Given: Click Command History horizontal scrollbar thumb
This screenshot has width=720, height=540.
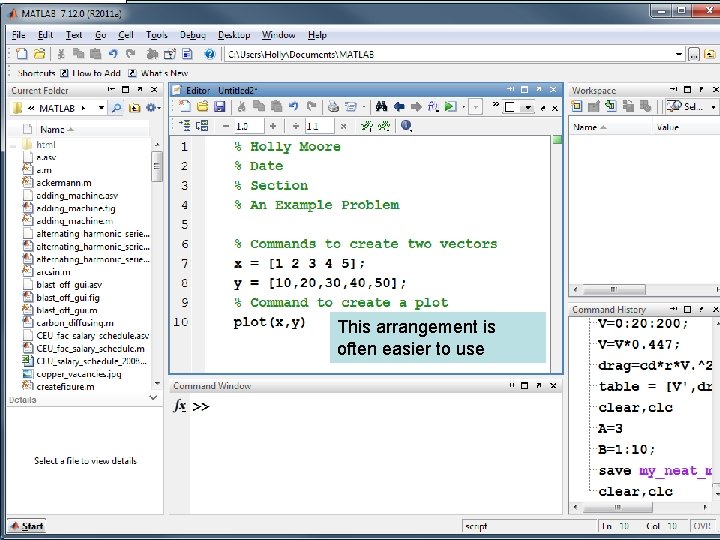Looking at the screenshot, I should pos(617,507).
